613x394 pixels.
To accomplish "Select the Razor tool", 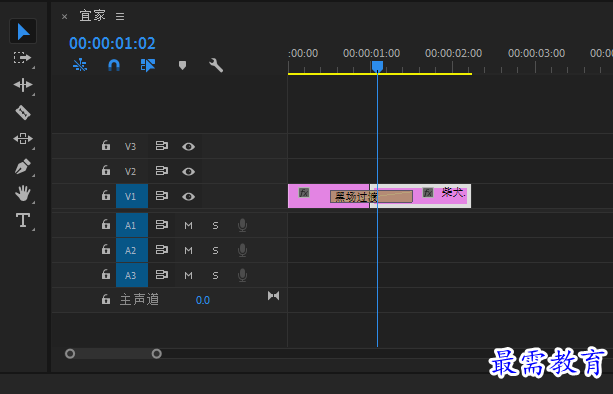I will coord(23,112).
